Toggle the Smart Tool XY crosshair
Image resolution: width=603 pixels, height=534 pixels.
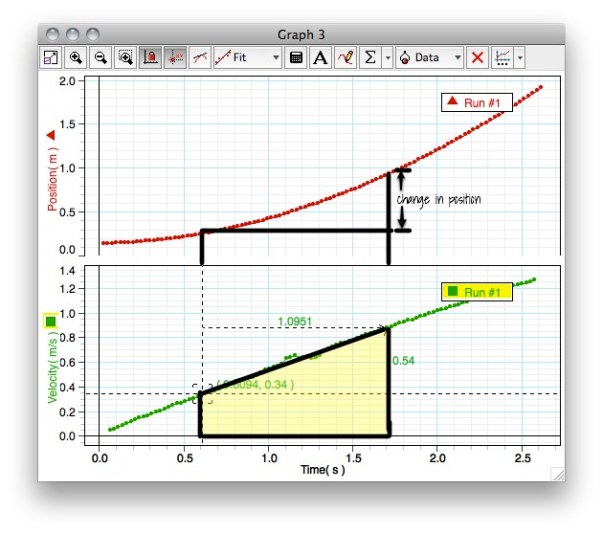175,58
